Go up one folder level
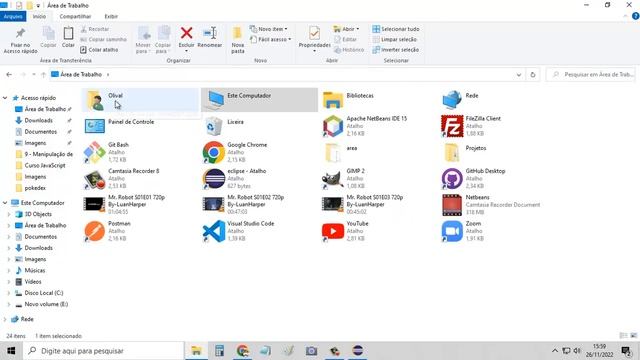Screen dimensions: 640x360 coord(43,75)
